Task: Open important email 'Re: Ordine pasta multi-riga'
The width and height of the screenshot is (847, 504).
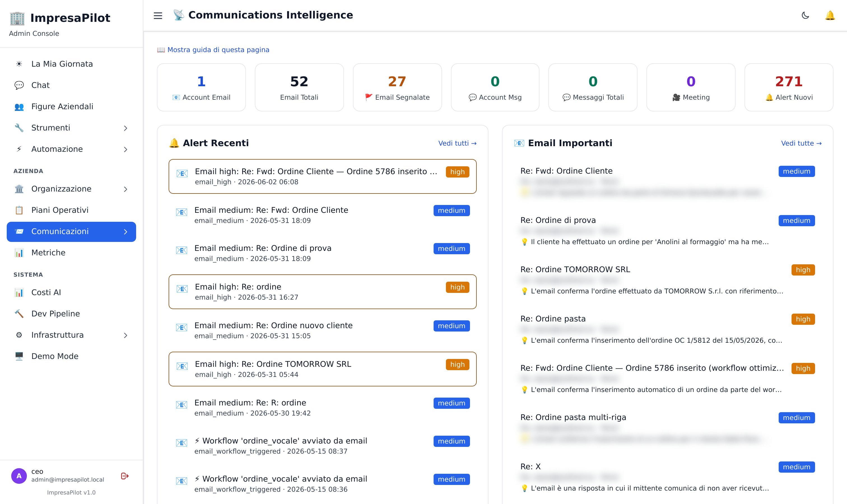Action: (668, 428)
